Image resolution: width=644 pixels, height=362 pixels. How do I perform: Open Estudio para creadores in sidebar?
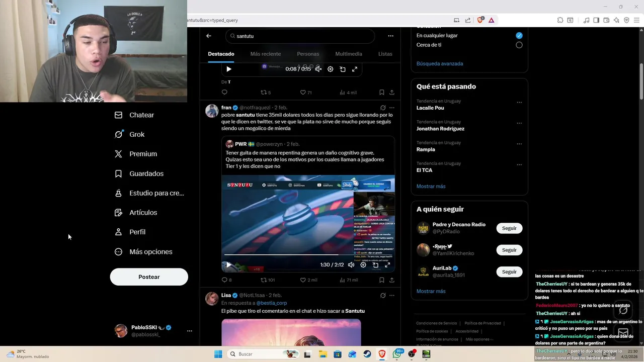pyautogui.click(x=149, y=193)
